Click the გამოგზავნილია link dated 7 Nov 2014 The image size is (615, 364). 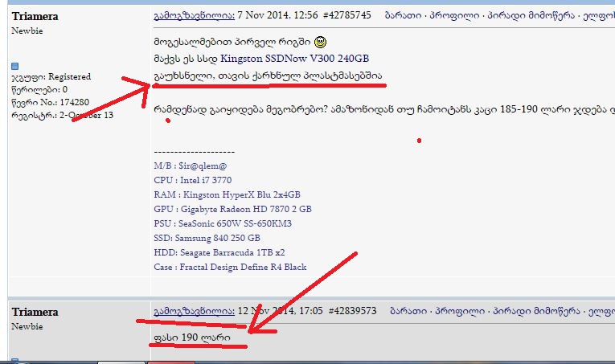pyautogui.click(x=195, y=16)
